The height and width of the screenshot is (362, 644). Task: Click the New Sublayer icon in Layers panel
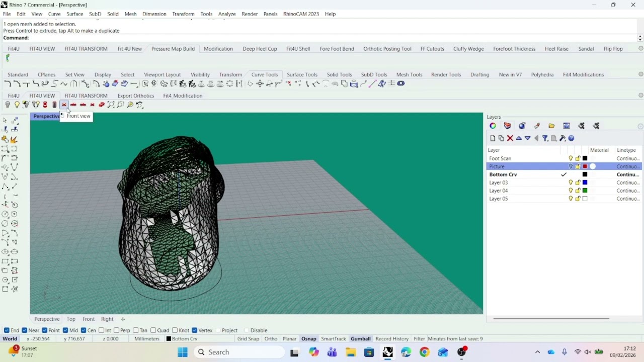501,138
